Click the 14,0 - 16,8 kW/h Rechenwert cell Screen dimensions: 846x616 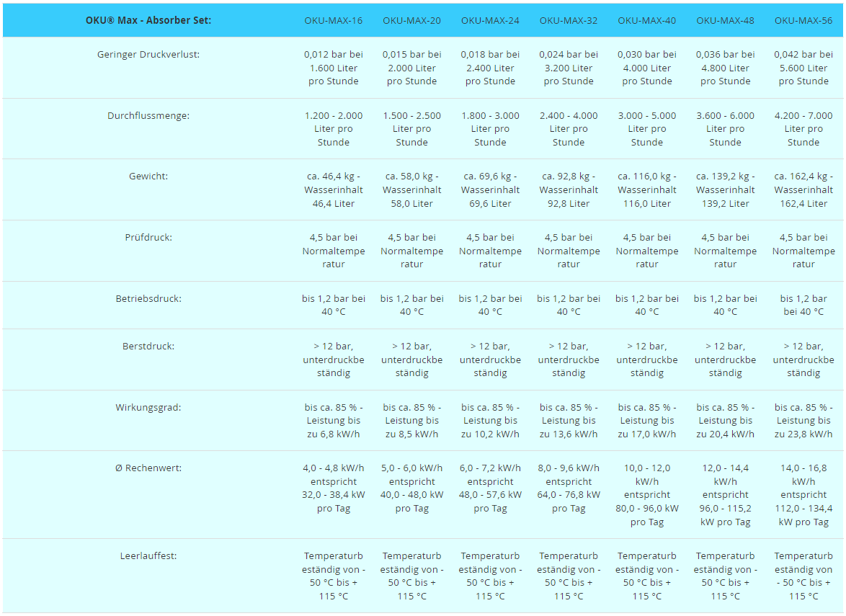[803, 495]
